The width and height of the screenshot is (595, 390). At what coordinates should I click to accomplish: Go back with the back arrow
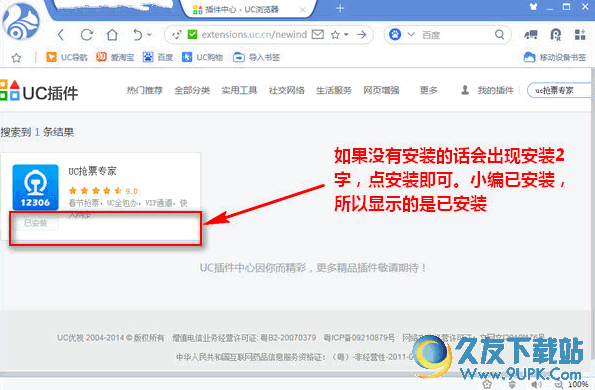[61, 35]
